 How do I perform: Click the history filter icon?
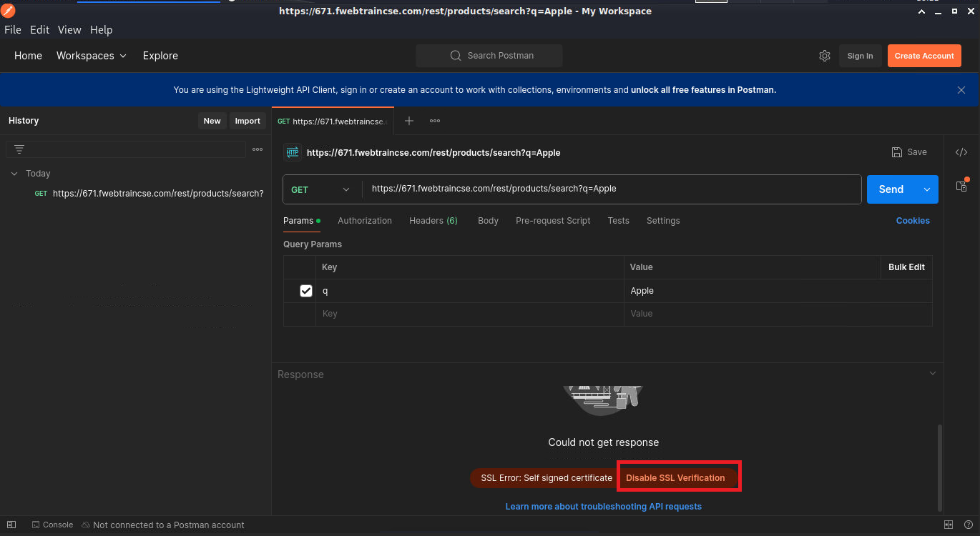coord(19,149)
